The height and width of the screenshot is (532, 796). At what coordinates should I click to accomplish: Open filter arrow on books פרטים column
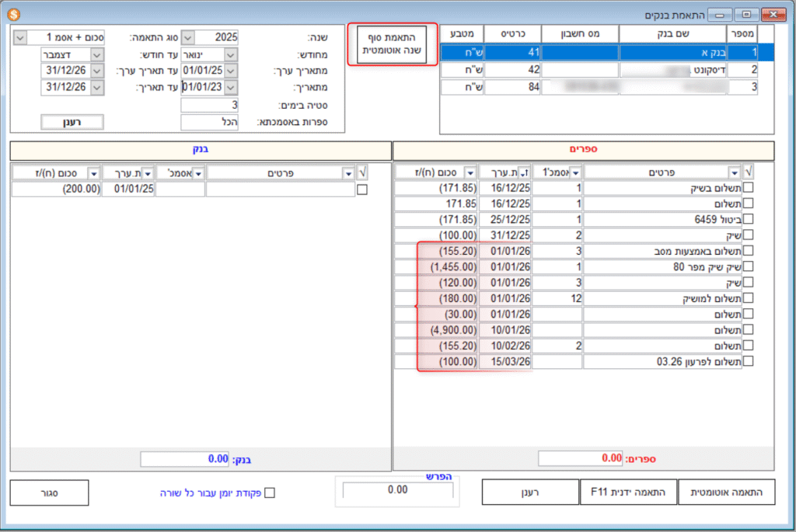pyautogui.click(x=734, y=172)
